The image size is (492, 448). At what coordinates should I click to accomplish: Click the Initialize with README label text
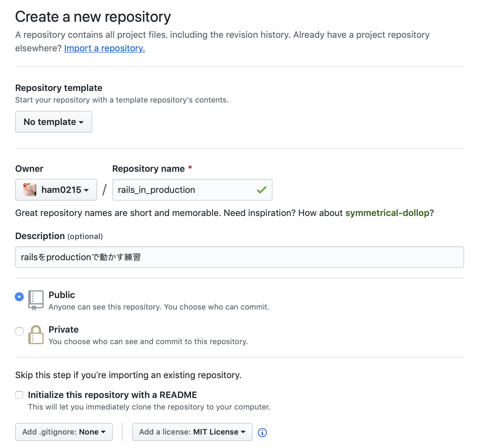[x=112, y=395]
